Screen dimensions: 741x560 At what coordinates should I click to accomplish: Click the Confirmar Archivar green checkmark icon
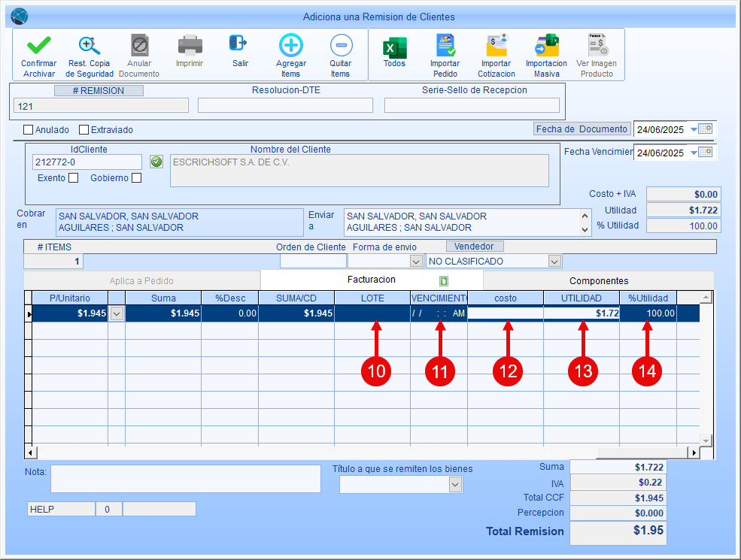(38, 47)
